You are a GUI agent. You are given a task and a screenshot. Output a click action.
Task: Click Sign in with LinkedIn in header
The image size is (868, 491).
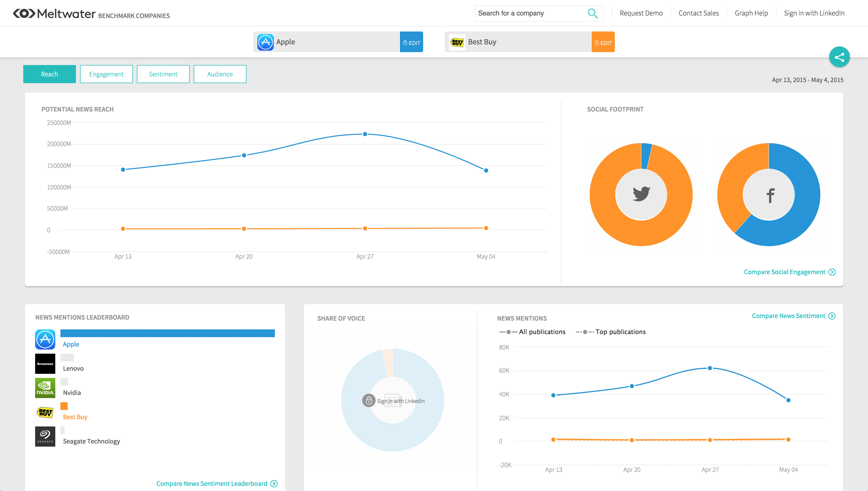click(x=814, y=13)
